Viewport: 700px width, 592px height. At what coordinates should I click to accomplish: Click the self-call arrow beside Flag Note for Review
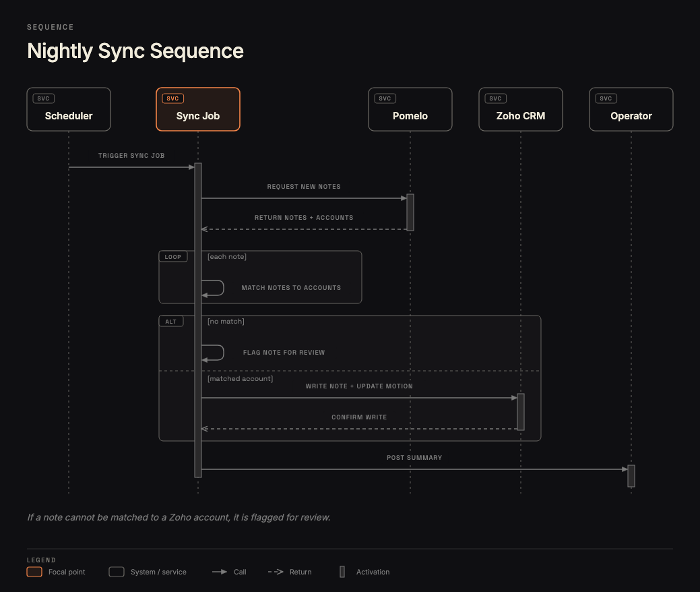[212, 353]
